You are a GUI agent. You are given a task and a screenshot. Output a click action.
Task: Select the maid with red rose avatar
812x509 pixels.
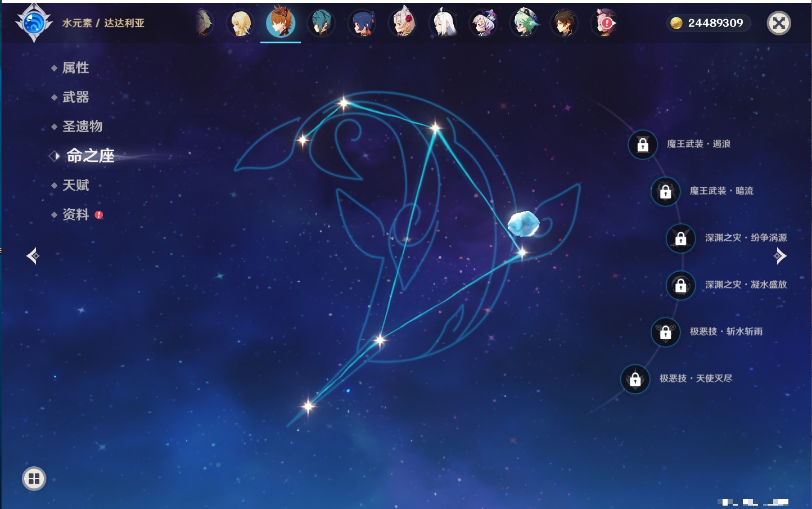[x=403, y=24]
